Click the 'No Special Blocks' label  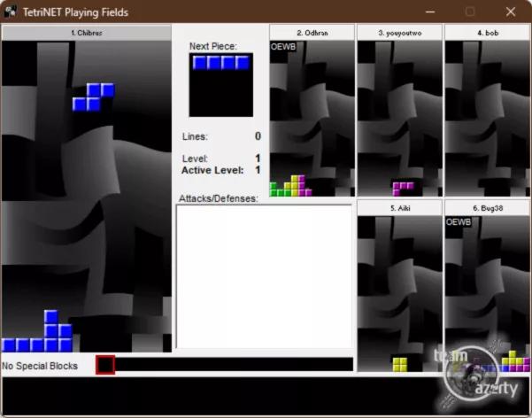[40, 366]
